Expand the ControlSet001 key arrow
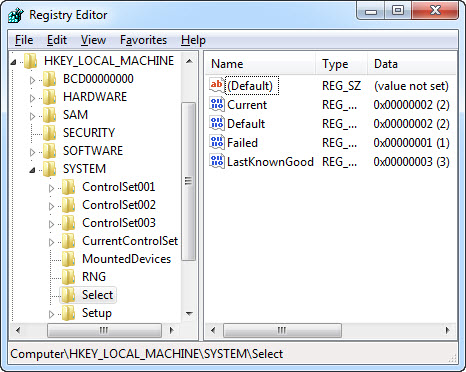The image size is (466, 372). [x=51, y=188]
